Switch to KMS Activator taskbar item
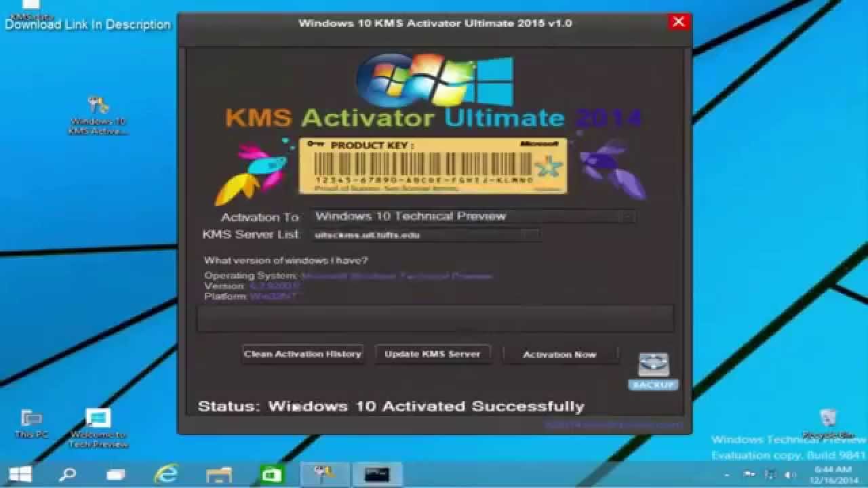The height and width of the screenshot is (488, 868). (325, 474)
